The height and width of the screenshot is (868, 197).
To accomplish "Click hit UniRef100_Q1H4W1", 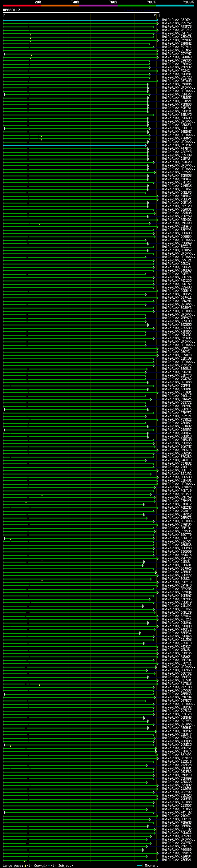I will pos(177,481).
